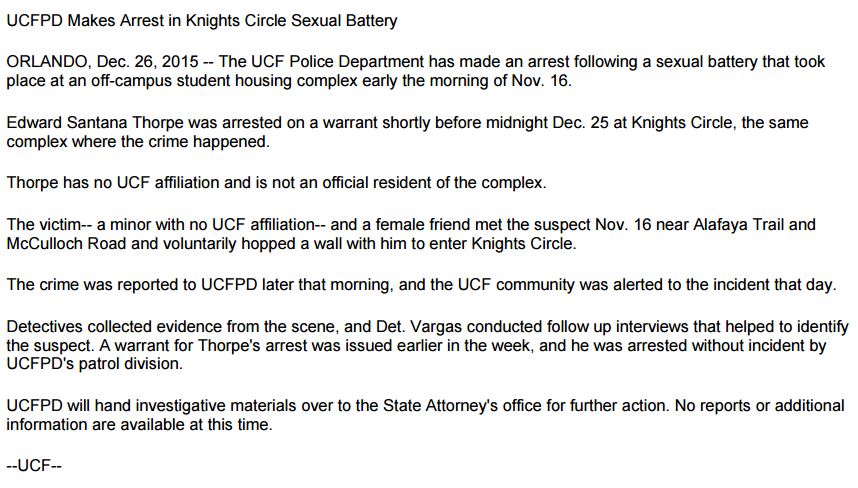Click the closing '--UCF--' marker

[35, 466]
